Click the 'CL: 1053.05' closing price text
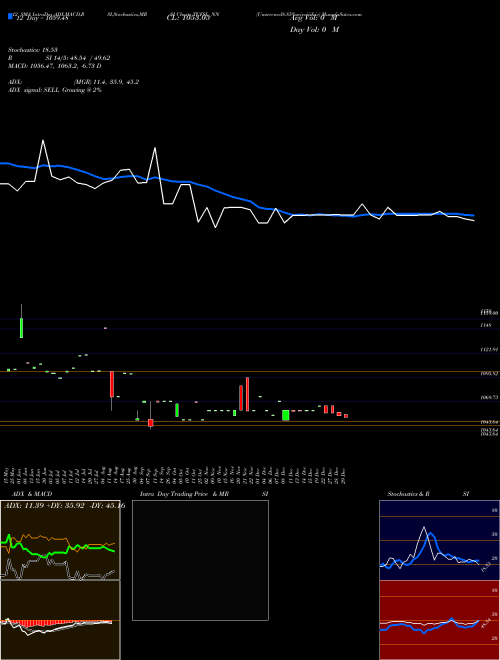 click(188, 18)
